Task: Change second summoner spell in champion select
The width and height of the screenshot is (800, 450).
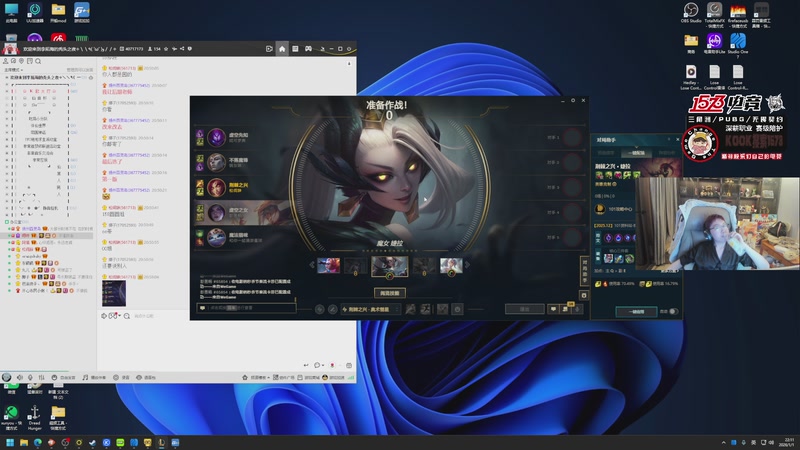Action: click(x=425, y=309)
